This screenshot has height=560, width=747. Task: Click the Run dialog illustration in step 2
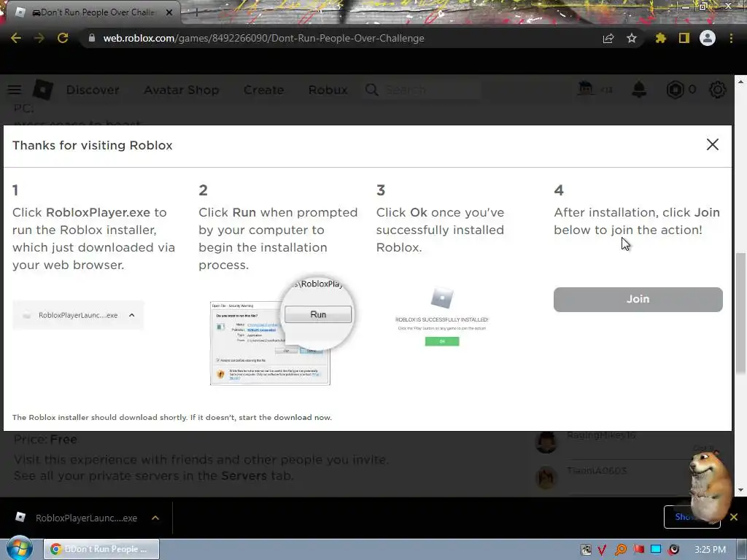(x=281, y=332)
